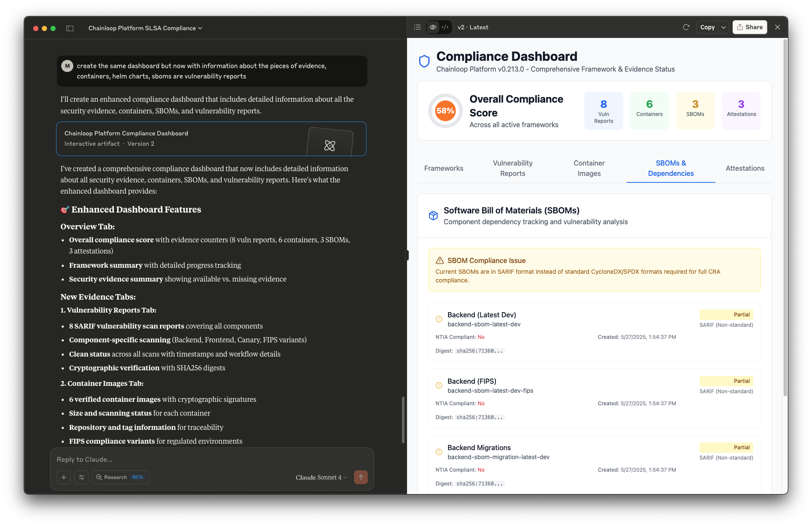
Task: Click the Backend (Latest Dev) status icon
Action: (439, 319)
